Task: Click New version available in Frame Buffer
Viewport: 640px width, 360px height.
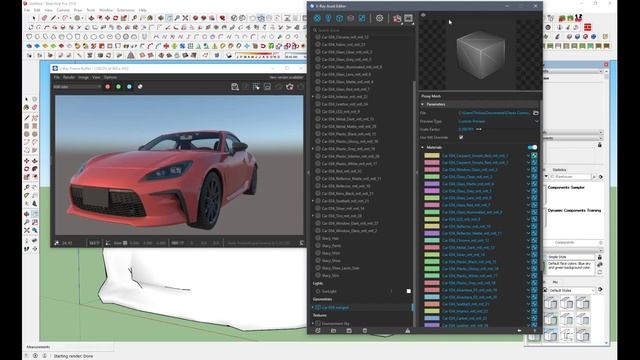Action: coord(286,77)
